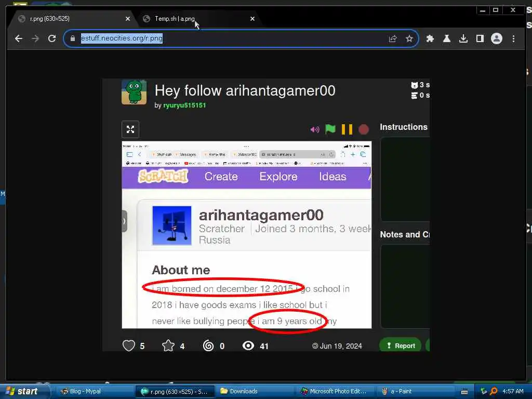
Task: Open the three-dot Chrome menu
Action: tap(513, 38)
